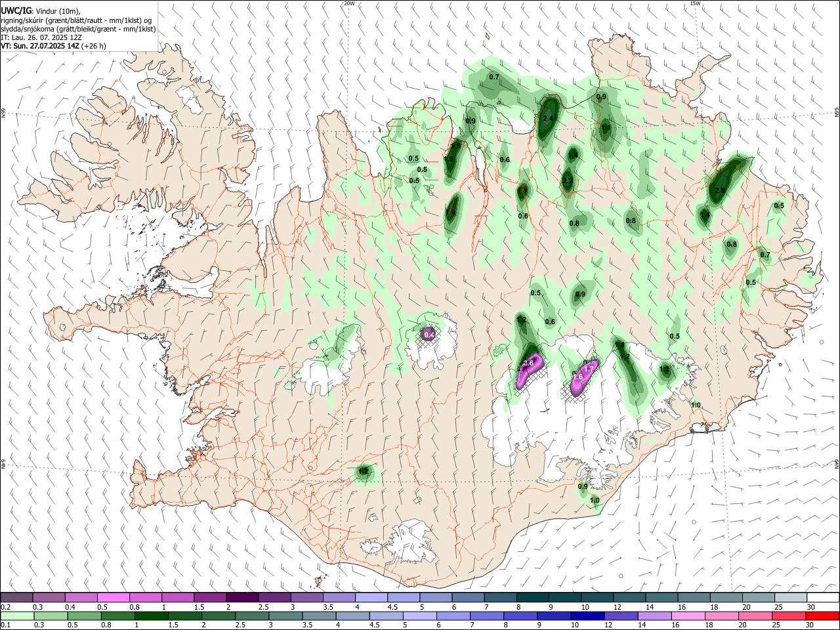Image resolution: width=840 pixels, height=630 pixels.
Task: Pick the navy blue 10 rain legend swatch
Action: point(586,616)
